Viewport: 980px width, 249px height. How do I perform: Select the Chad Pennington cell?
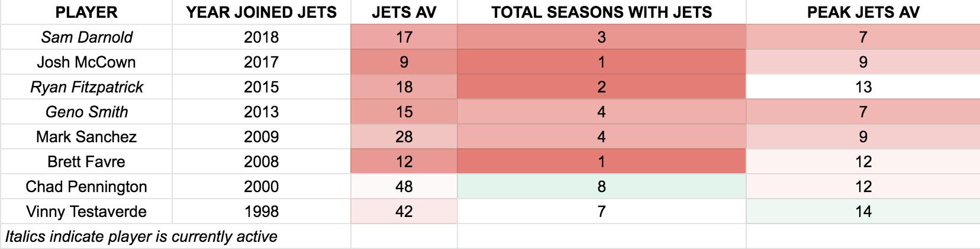pyautogui.click(x=86, y=187)
